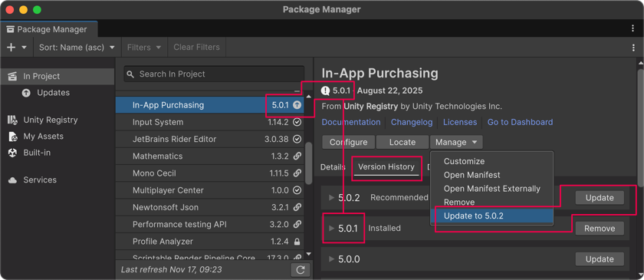Click the update-available icon on In-App Purchasing
The height and width of the screenshot is (280, 644).
pos(297,105)
